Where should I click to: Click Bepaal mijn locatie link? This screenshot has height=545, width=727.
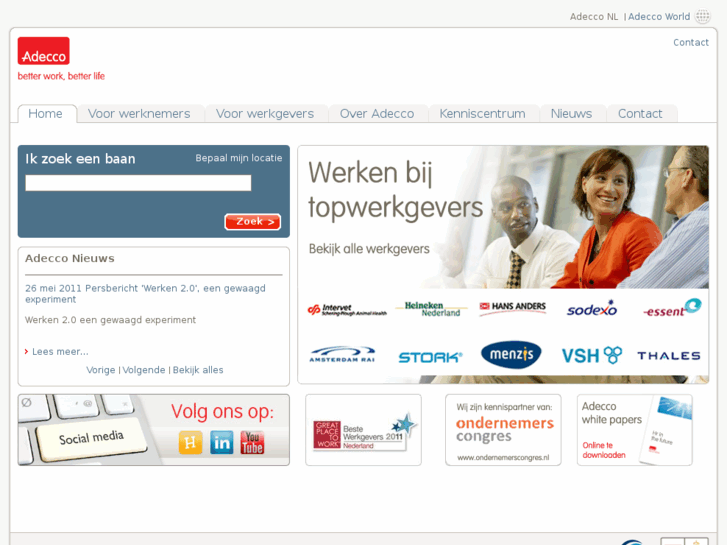pyautogui.click(x=239, y=158)
